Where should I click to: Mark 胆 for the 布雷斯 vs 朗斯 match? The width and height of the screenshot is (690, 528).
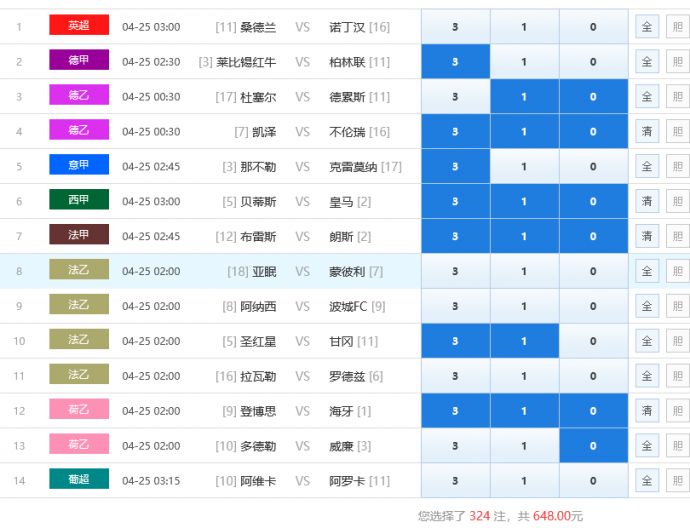coord(677,236)
